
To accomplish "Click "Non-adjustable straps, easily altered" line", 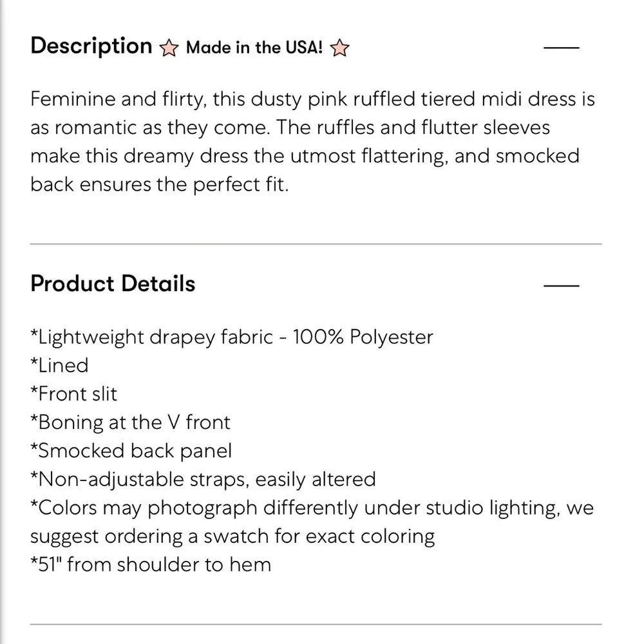I will coord(203,479).
